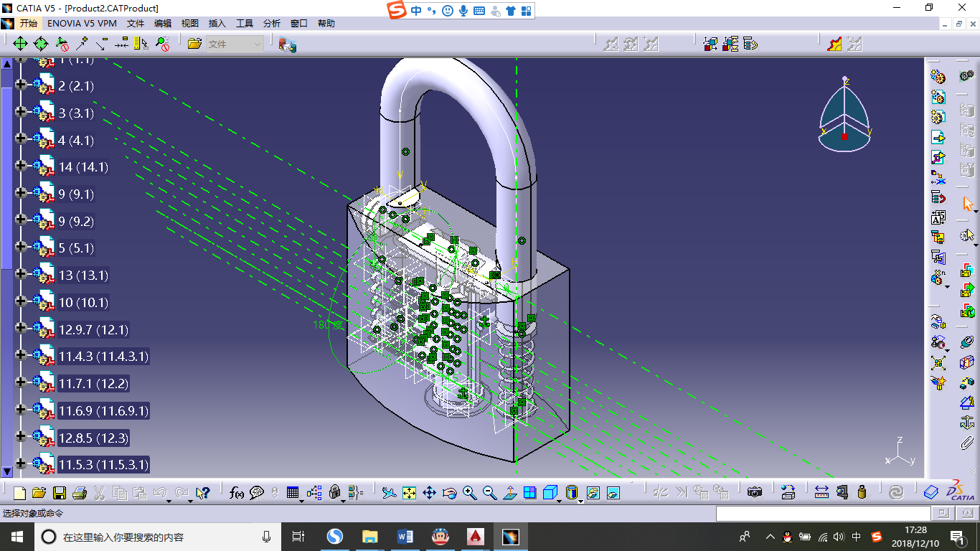Open the 帮助 menu

point(326,24)
